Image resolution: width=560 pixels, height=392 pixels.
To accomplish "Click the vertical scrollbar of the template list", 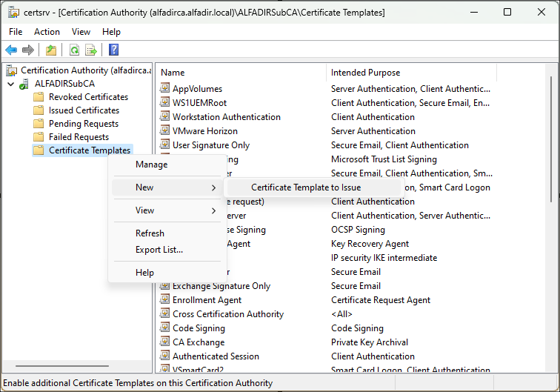I will tap(551, 139).
